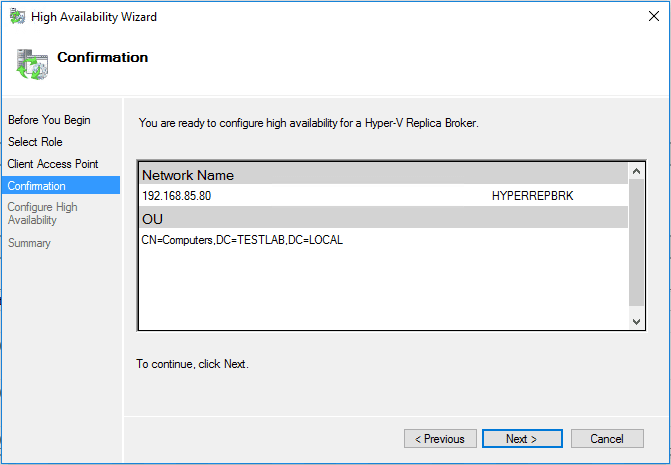Cancel the wizard
Screen dimensions: 671x465
coord(606,439)
